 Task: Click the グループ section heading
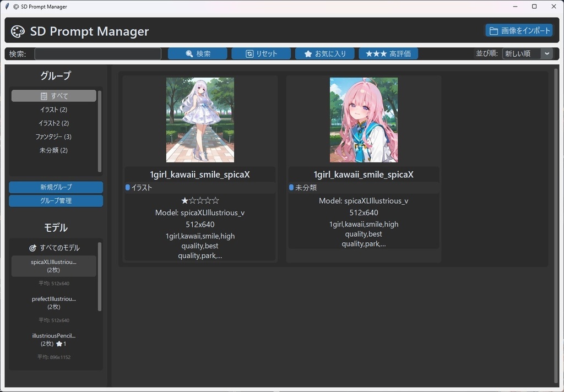56,75
